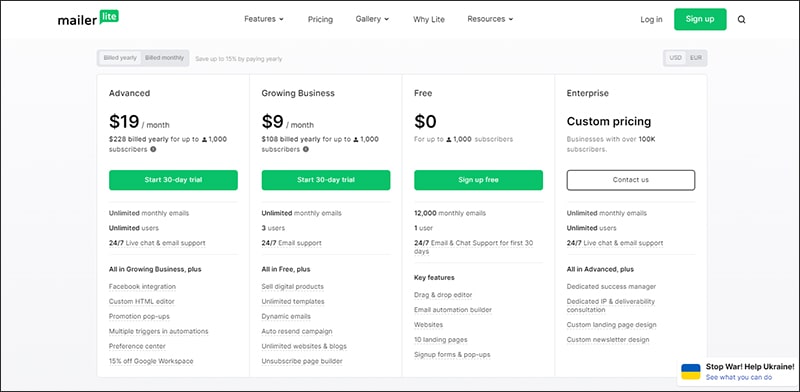This screenshot has height=392, width=800.
Task: Select Billed monthly option
Action: 164,58
